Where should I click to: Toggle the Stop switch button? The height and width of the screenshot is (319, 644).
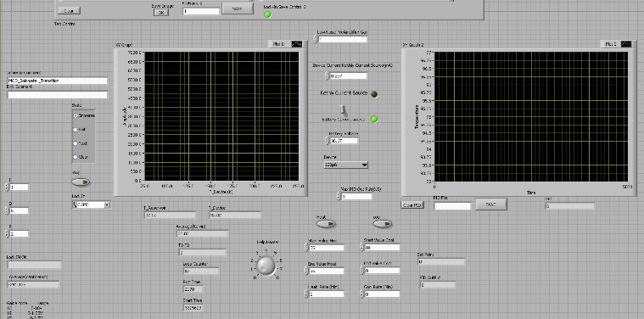coord(81,182)
